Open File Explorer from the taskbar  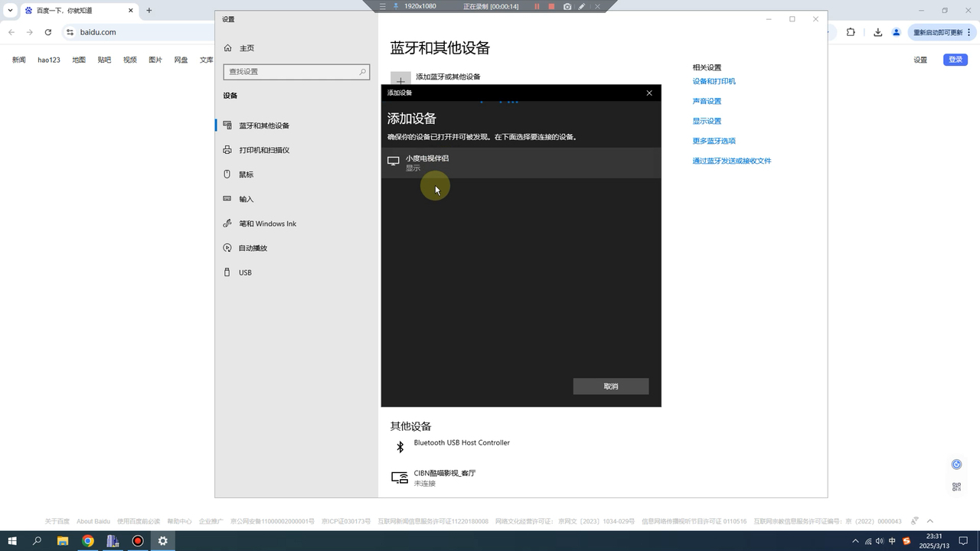click(x=63, y=541)
